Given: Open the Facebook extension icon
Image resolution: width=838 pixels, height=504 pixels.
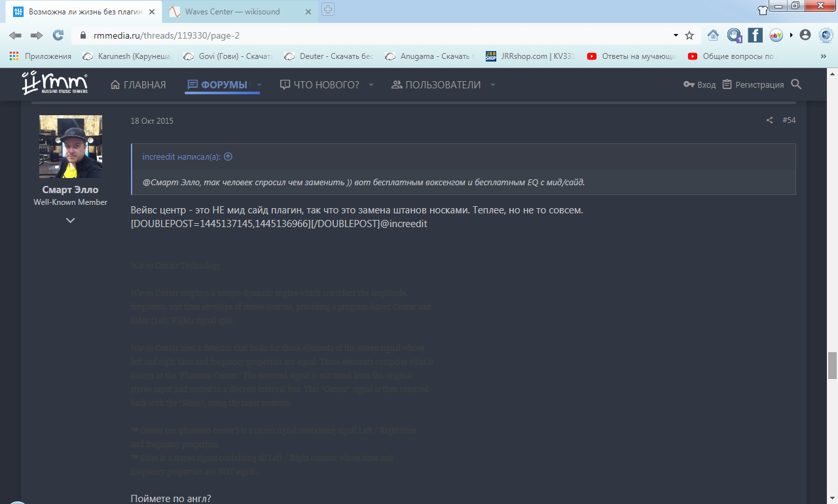Looking at the screenshot, I should point(755,35).
